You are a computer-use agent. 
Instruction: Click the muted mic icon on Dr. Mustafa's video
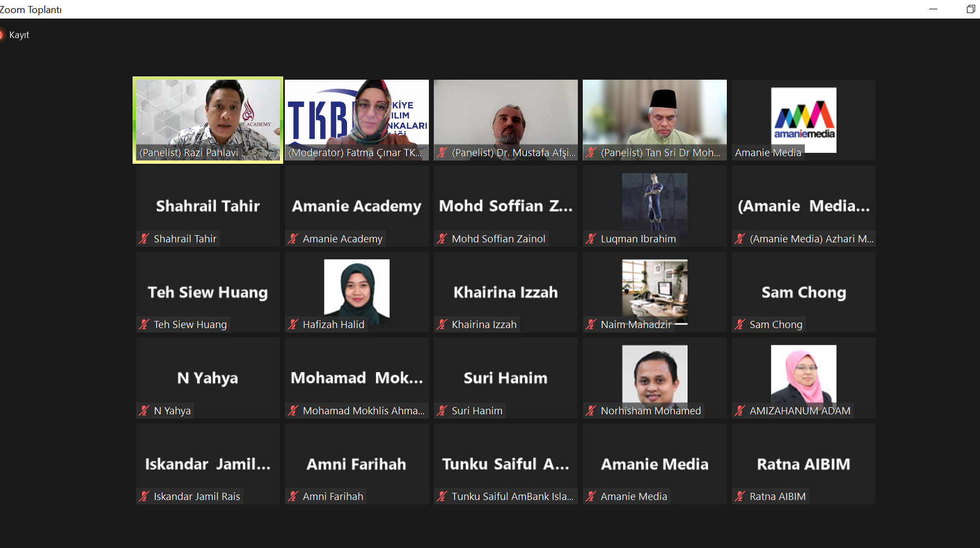[442, 153]
